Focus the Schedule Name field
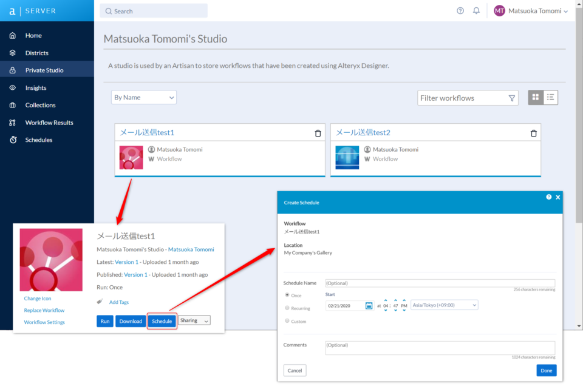The width and height of the screenshot is (583, 392). (x=440, y=283)
